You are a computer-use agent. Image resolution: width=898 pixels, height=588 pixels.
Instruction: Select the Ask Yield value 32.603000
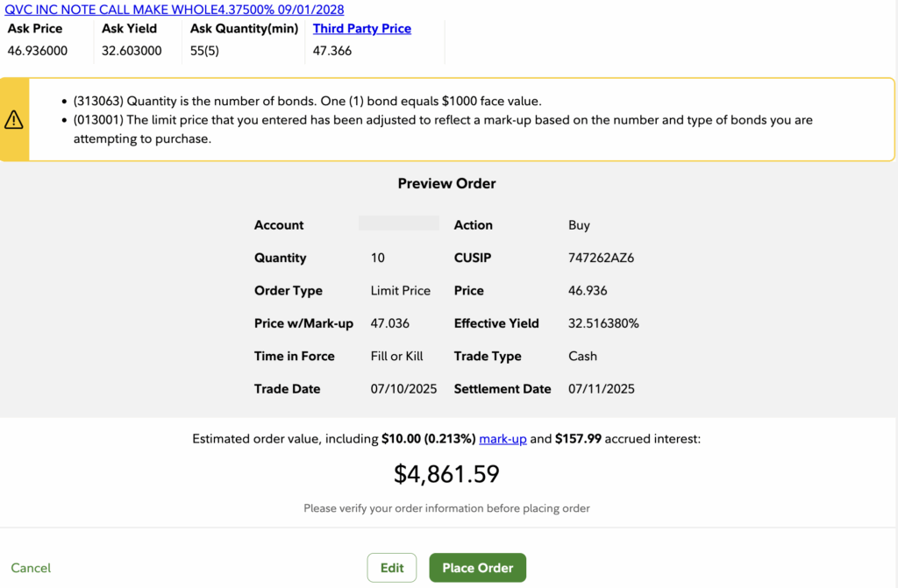point(132,51)
